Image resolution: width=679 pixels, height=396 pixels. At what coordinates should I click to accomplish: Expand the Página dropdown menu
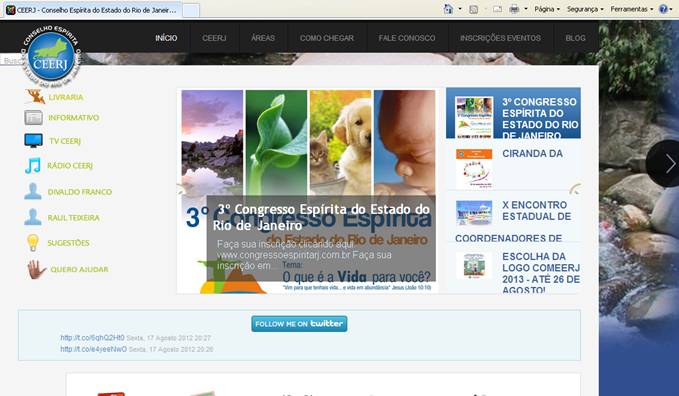click(547, 9)
